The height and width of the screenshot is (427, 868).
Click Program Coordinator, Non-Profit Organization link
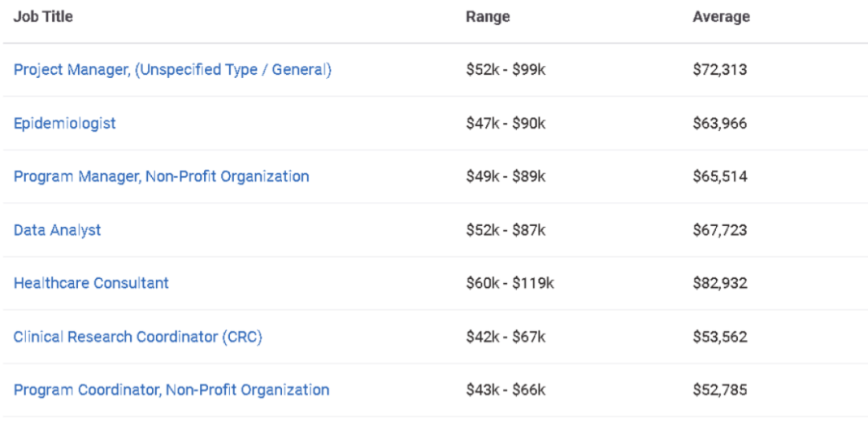click(171, 390)
